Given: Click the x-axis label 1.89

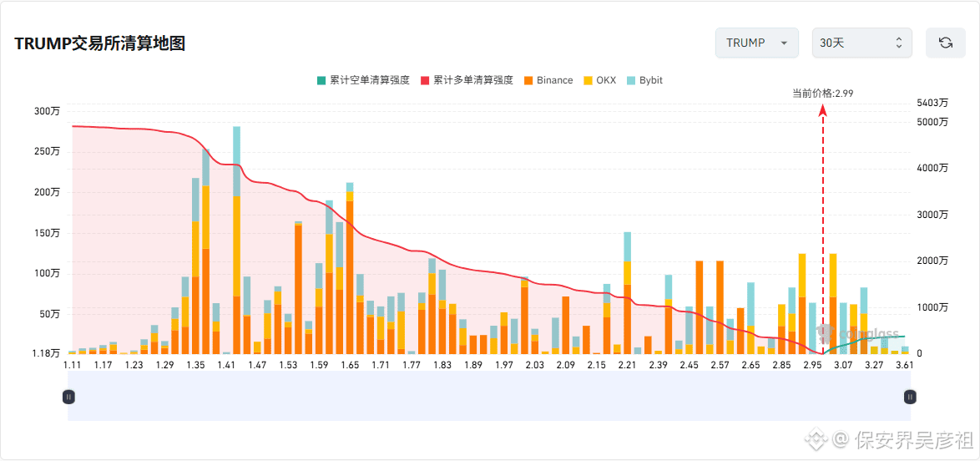Looking at the screenshot, I should 473,365.
